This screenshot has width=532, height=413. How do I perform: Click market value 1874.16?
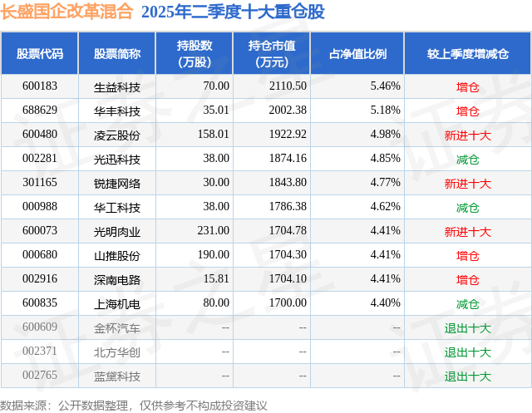288,159
